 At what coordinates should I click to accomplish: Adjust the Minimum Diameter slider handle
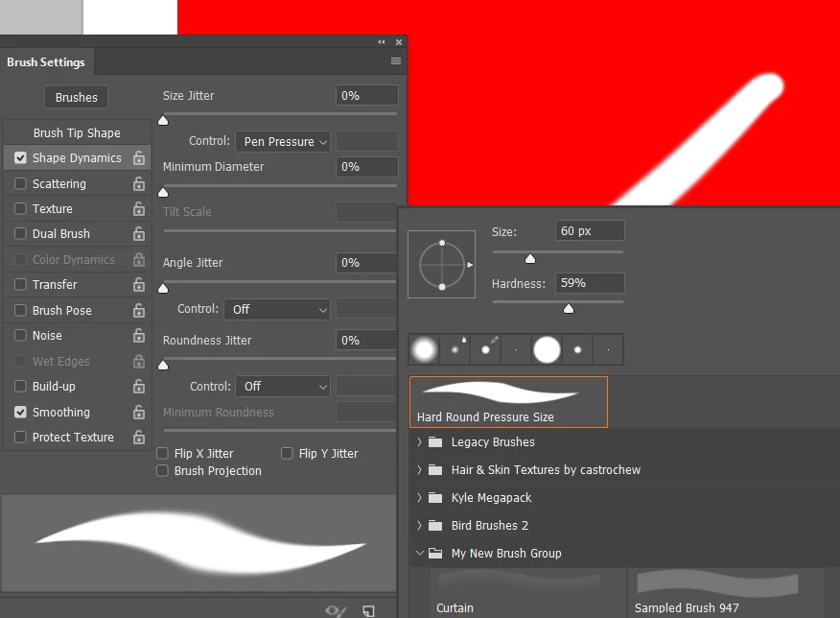point(163,193)
